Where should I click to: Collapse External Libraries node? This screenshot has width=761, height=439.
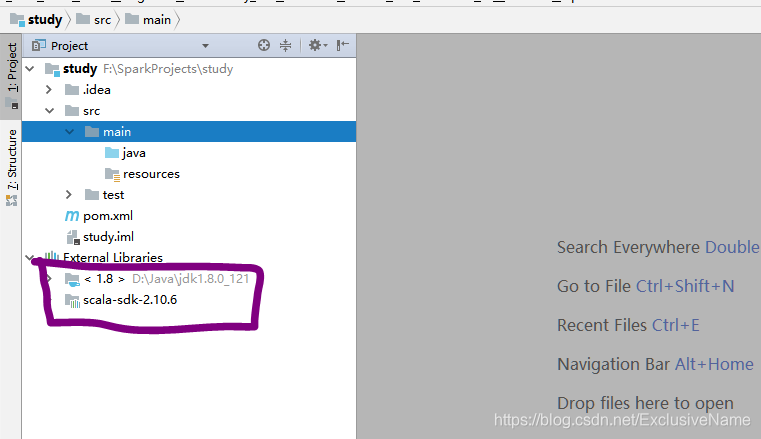[x=30, y=258]
